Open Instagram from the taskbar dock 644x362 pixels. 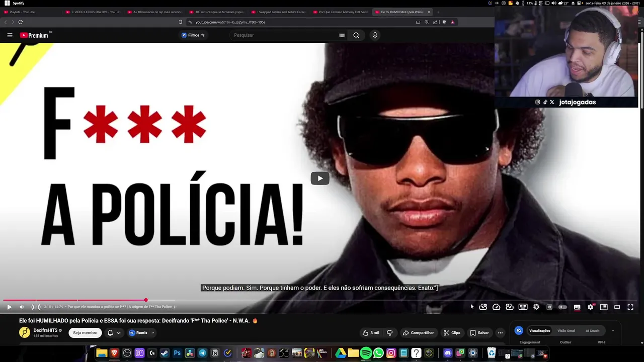tap(391, 353)
